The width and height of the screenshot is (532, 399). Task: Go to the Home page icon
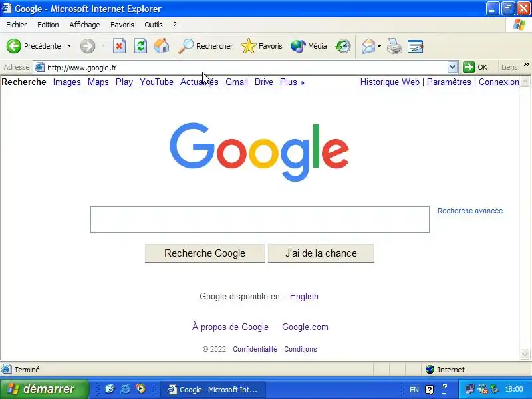tap(162, 46)
